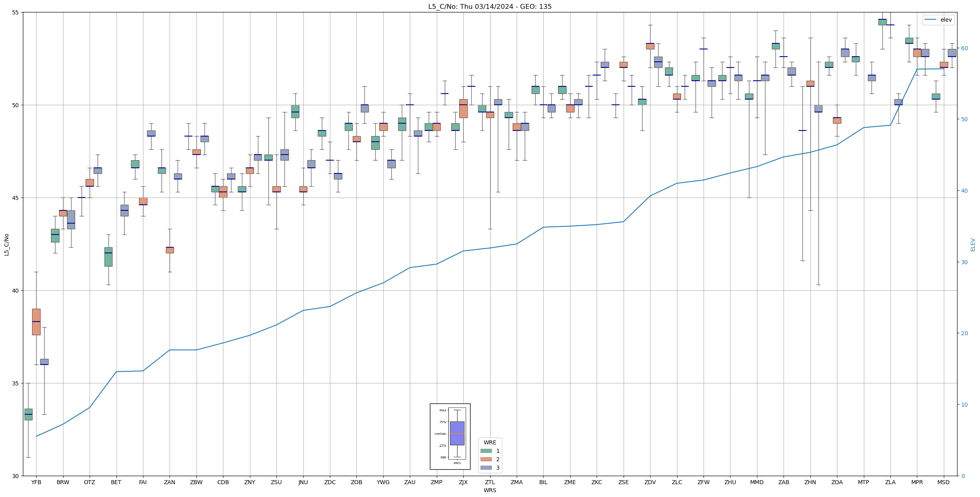The height and width of the screenshot is (497, 980).
Task: Click the chart title L5_C/No text
Action: coord(490,6)
